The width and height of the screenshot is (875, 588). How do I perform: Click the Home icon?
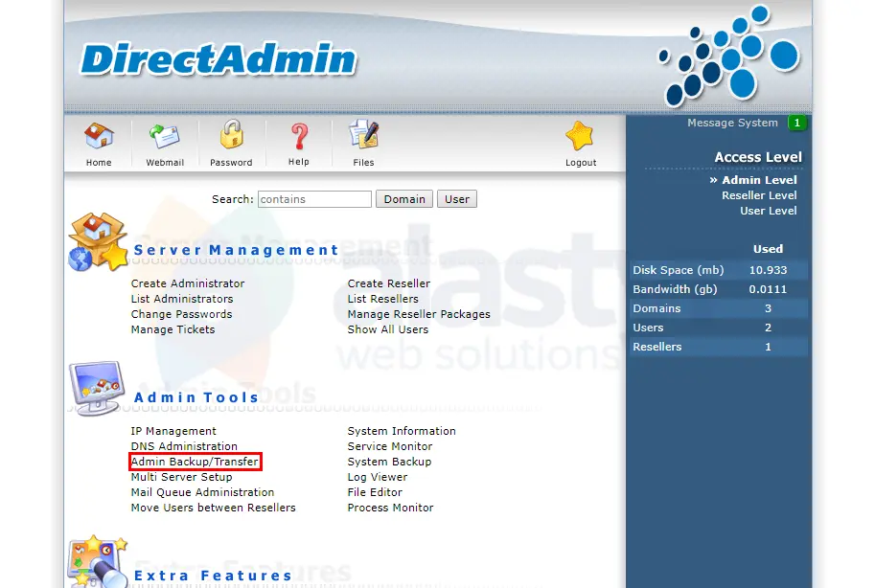(x=97, y=138)
